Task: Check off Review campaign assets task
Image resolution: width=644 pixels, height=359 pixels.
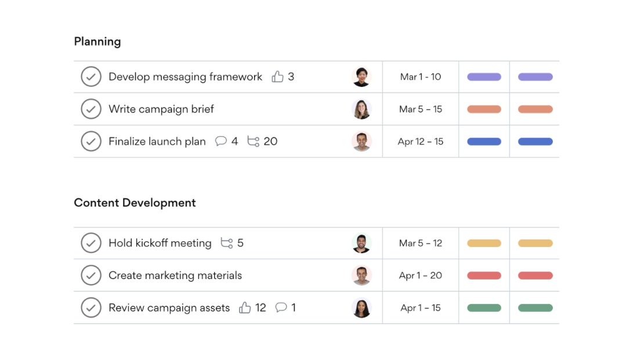Action: (91, 307)
